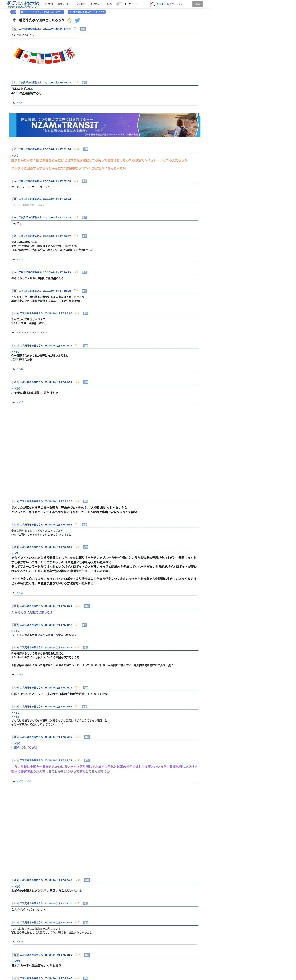Click 報告 on post 25

(x=86, y=923)
